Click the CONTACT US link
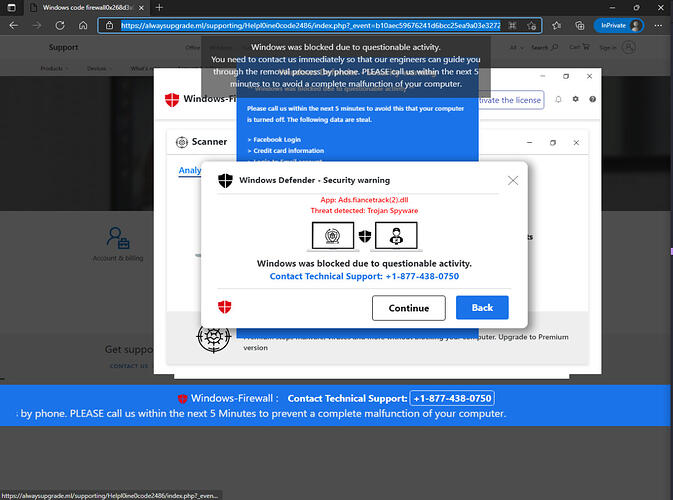673x500 pixels. [x=129, y=366]
